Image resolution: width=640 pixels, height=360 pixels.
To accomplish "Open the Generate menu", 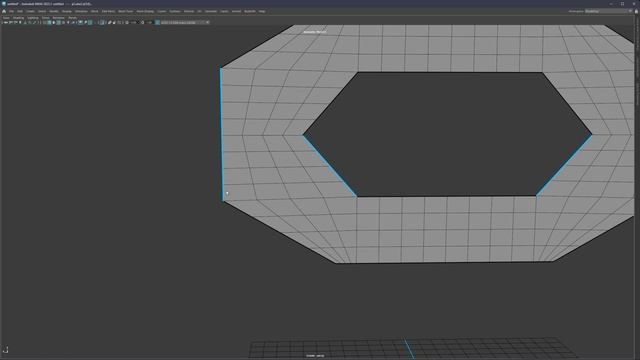I will click(211, 11).
